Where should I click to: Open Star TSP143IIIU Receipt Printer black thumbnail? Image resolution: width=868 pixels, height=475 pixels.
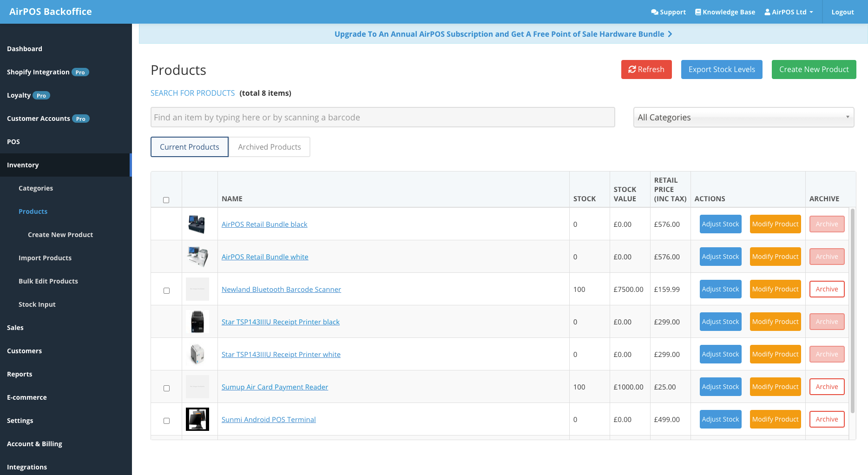[x=197, y=322]
